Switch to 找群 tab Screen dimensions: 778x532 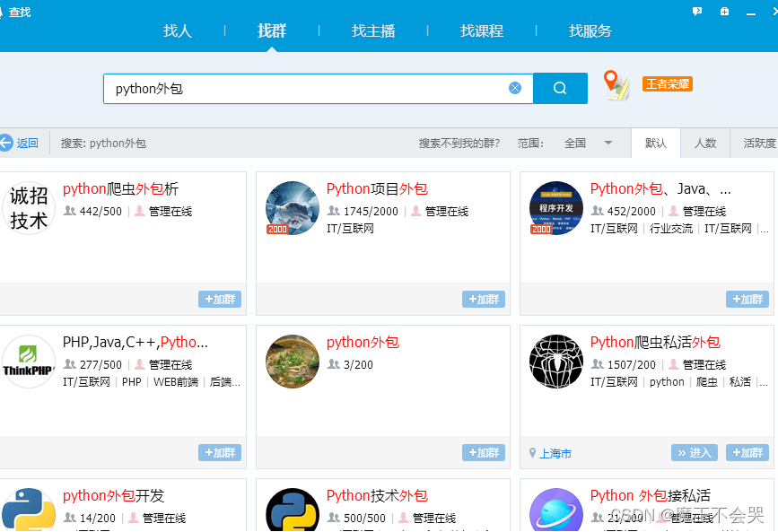pyautogui.click(x=272, y=31)
